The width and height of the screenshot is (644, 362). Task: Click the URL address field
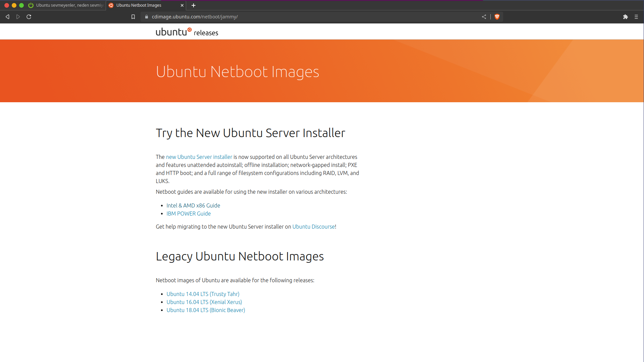pyautogui.click(x=302, y=17)
